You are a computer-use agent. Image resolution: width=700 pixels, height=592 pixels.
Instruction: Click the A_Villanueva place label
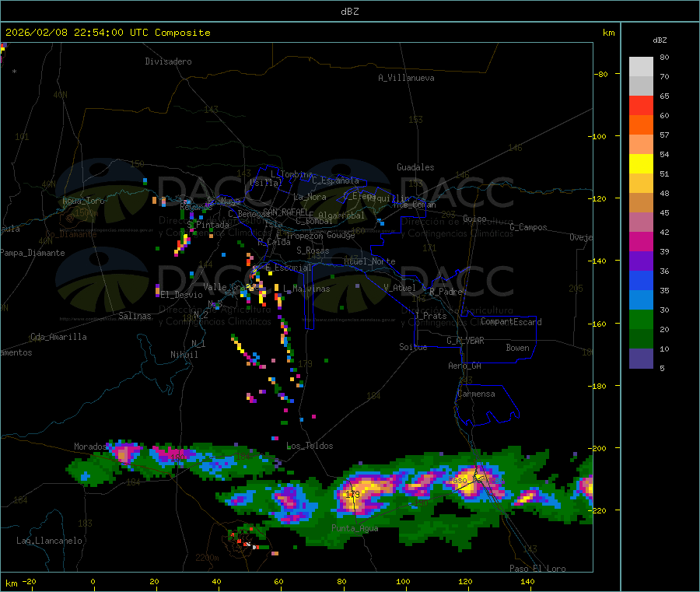(406, 78)
